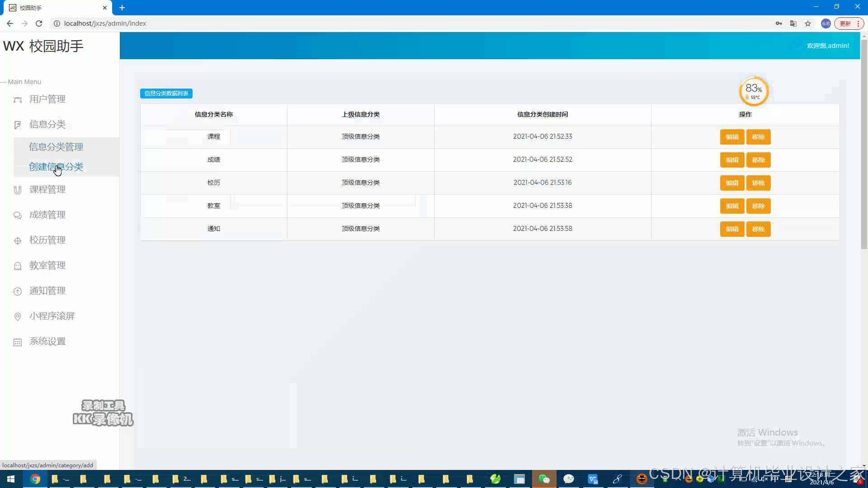Remove the 课程 category row
The image size is (868, 488).
pyautogui.click(x=758, y=137)
